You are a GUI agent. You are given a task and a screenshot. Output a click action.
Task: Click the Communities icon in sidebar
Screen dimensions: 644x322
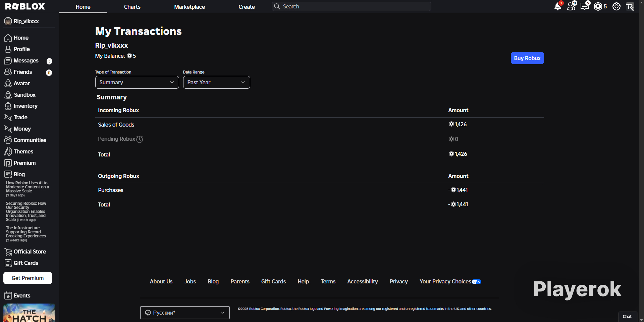(8, 140)
